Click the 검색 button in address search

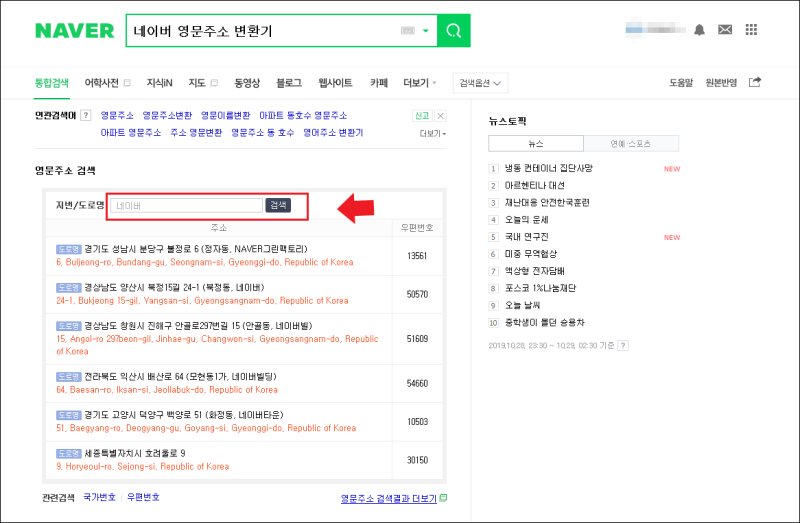point(278,205)
